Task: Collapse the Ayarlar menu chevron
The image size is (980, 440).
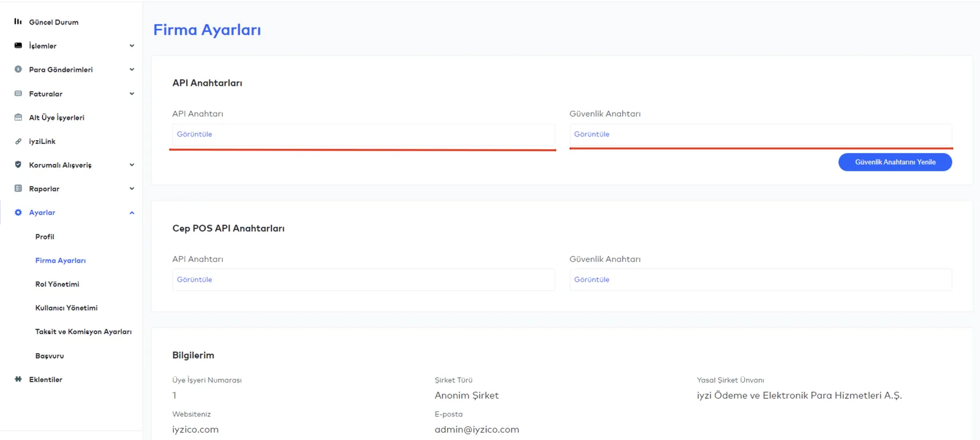Action: coord(132,213)
